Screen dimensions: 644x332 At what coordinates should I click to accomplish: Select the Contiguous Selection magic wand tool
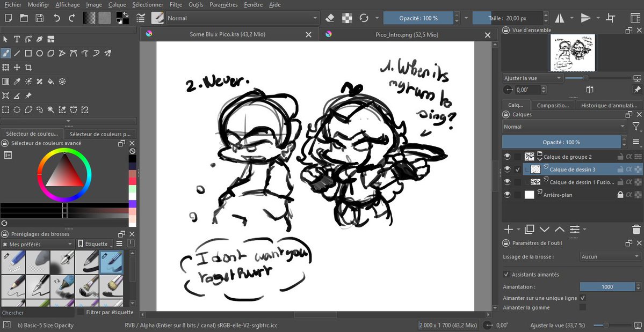(51, 109)
